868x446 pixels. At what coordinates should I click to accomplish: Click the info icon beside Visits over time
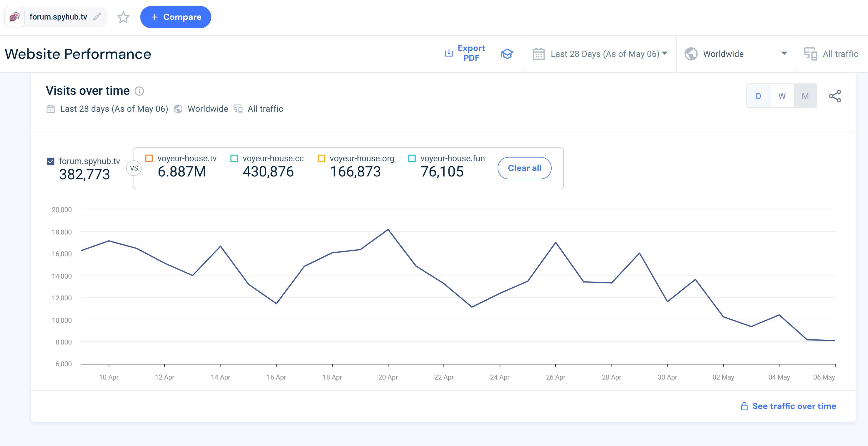click(x=139, y=91)
